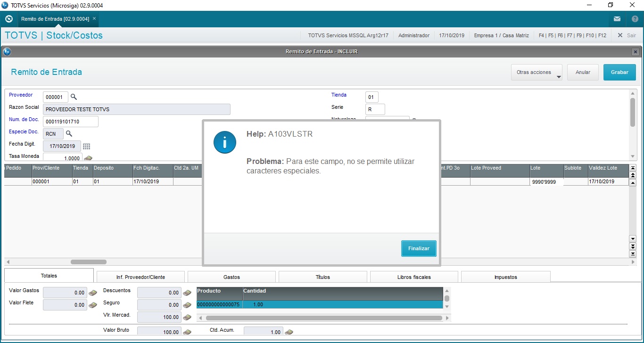Screen dimensions: 644x343
Task: Focus the Serie field
Action: click(375, 109)
